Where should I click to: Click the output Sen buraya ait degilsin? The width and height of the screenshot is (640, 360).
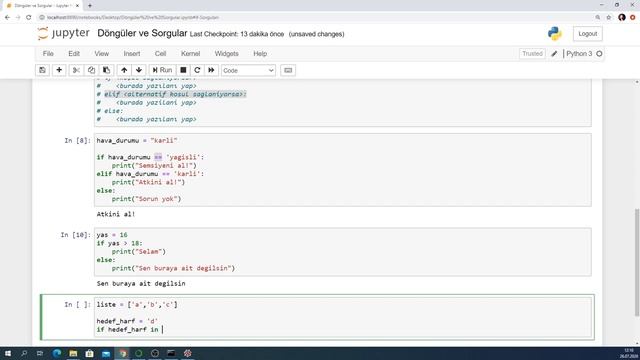(141, 283)
